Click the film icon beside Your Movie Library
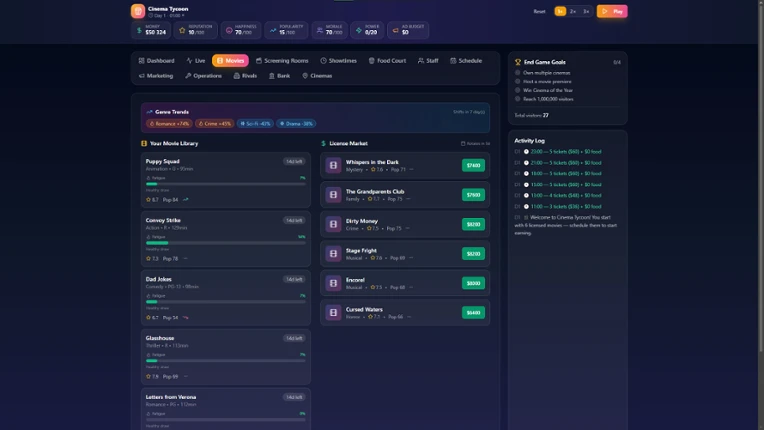This screenshot has width=764, height=430. tap(144, 143)
